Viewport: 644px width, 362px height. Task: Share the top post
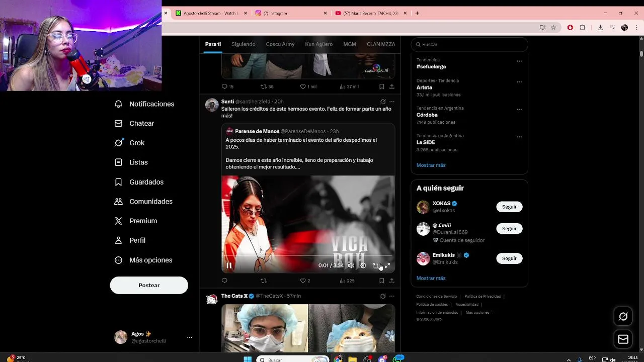click(x=392, y=86)
